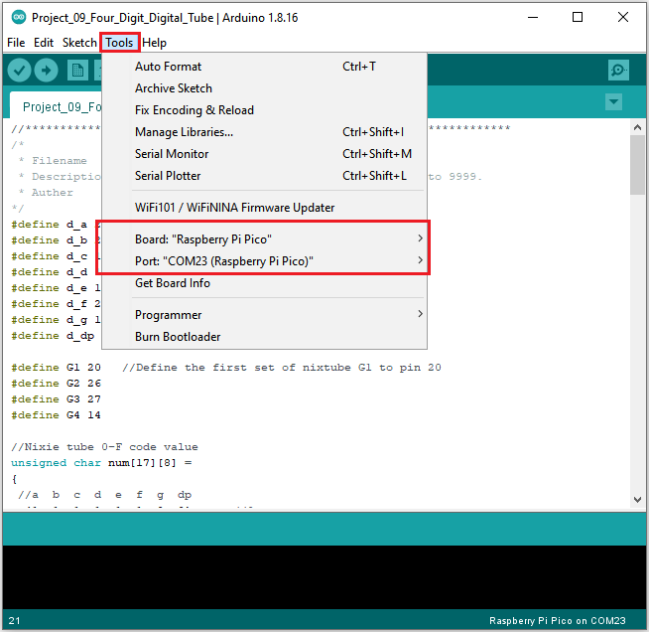Click the Upload arrow toolbar icon
The height and width of the screenshot is (632, 650).
46,70
